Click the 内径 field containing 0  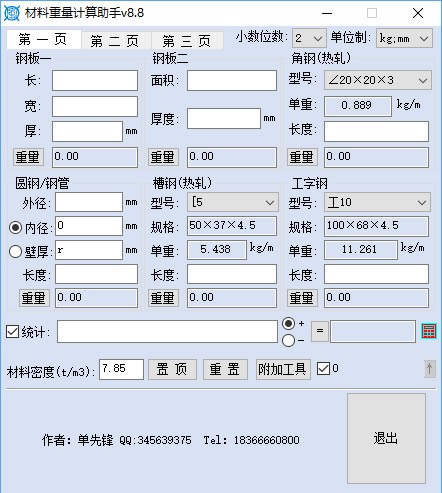click(x=89, y=226)
